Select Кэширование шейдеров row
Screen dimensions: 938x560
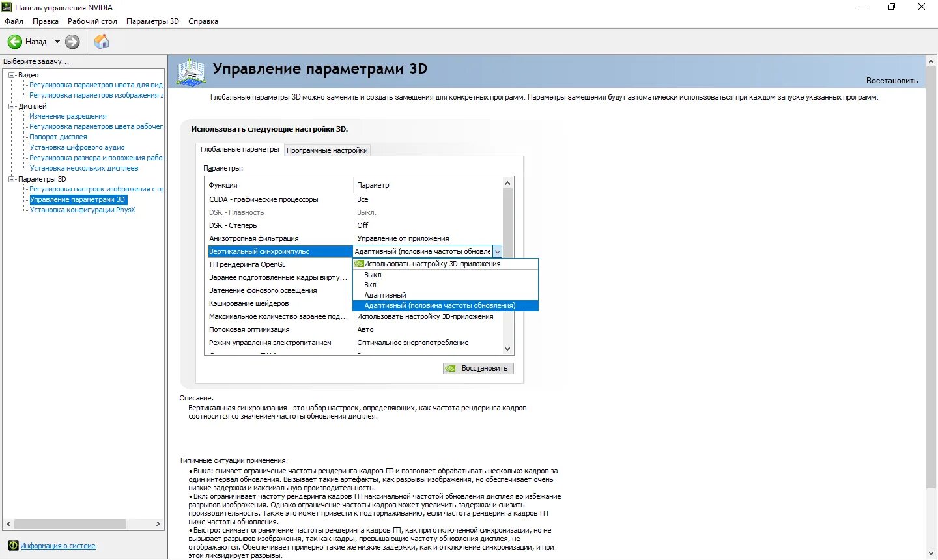pyautogui.click(x=279, y=303)
